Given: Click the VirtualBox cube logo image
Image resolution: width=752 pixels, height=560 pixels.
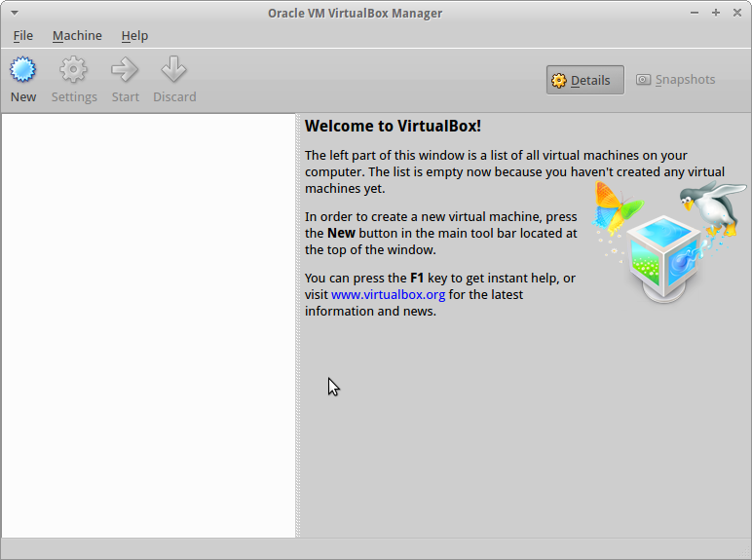Looking at the screenshot, I should pyautogui.click(x=664, y=259).
